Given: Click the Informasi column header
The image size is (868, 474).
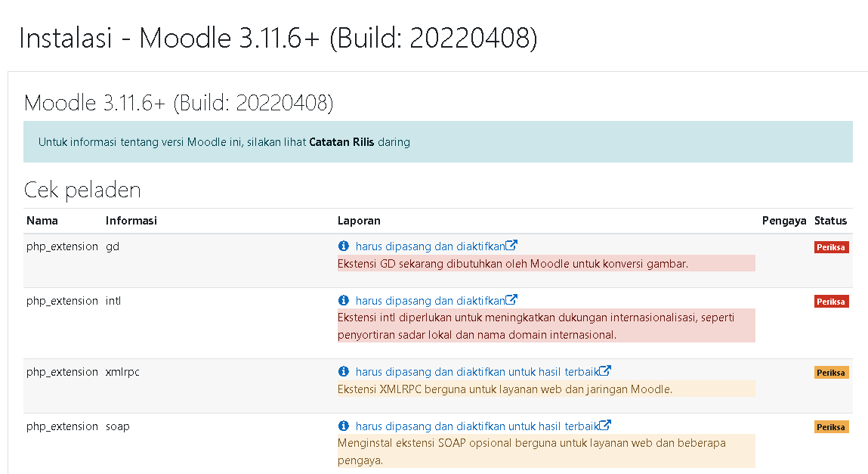Looking at the screenshot, I should tap(131, 221).
